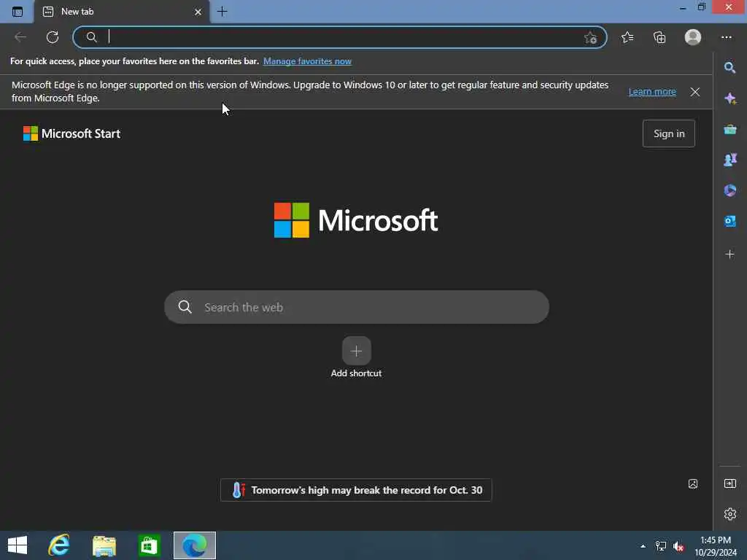Click Manage favorites now link

pos(307,61)
